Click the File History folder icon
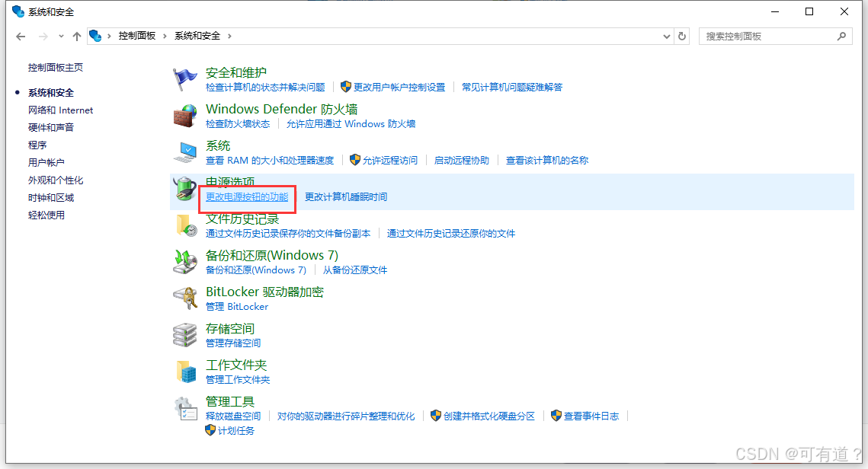Viewport: 868px width, 469px height. [x=186, y=225]
